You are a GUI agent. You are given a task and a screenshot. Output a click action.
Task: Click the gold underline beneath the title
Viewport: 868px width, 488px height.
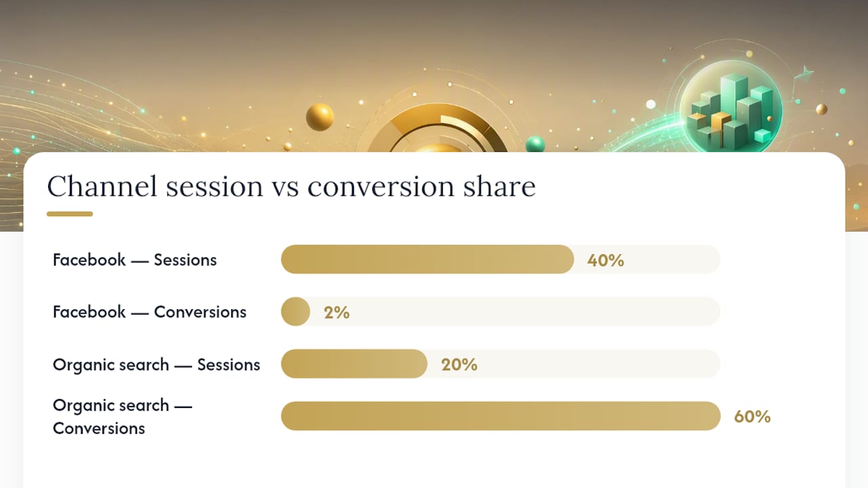(x=70, y=213)
